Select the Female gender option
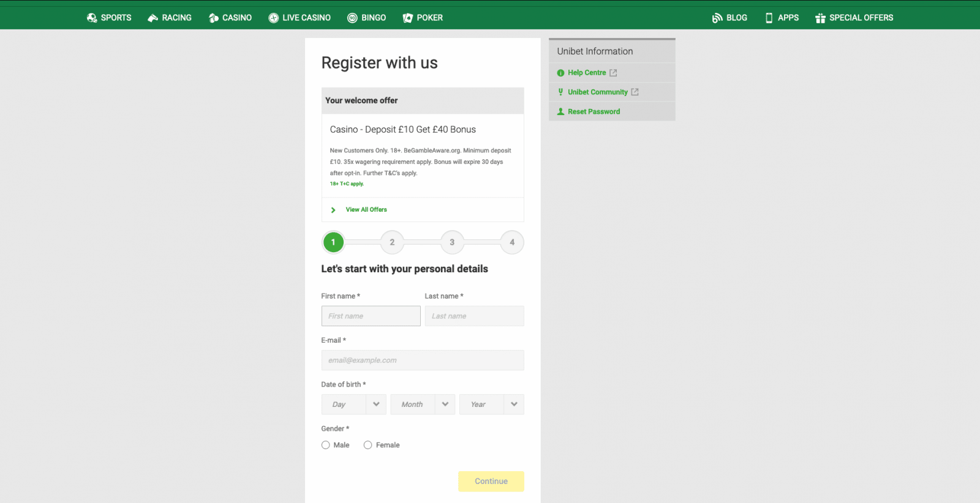Image resolution: width=980 pixels, height=503 pixels. click(x=367, y=445)
